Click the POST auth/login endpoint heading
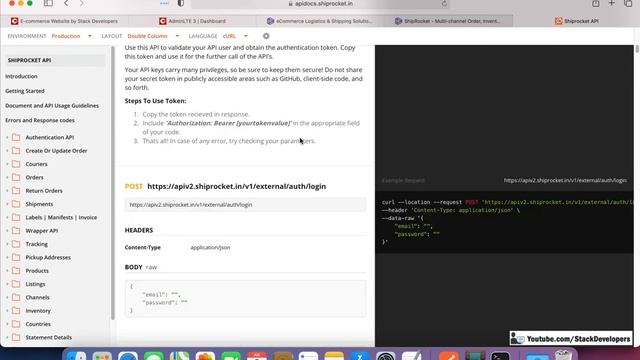 pyautogui.click(x=225, y=187)
